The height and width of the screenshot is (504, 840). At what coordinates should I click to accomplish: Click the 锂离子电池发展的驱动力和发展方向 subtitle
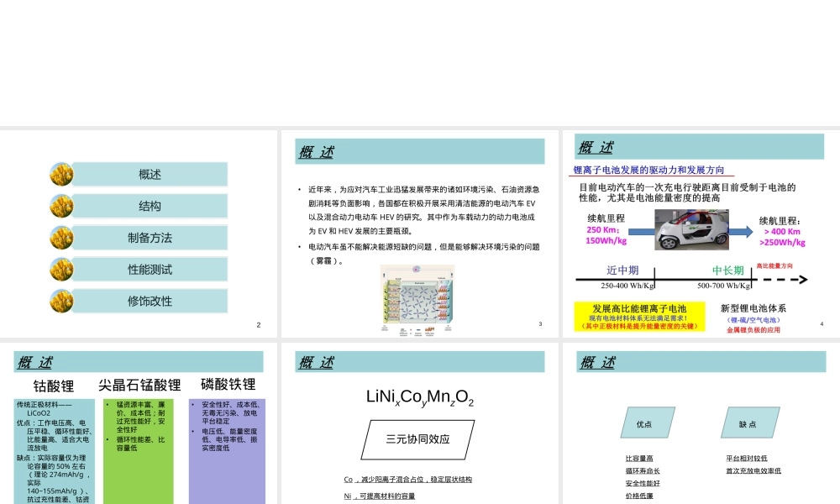click(648, 170)
